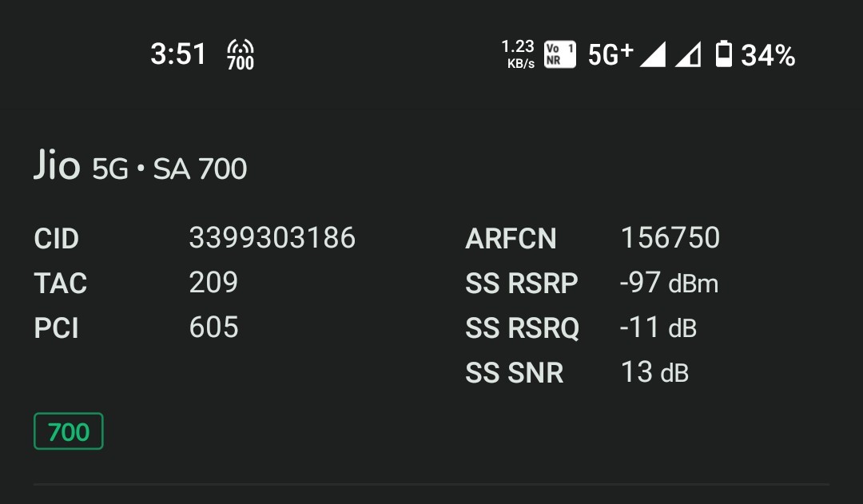Tap the SA mode indicator

point(172,169)
